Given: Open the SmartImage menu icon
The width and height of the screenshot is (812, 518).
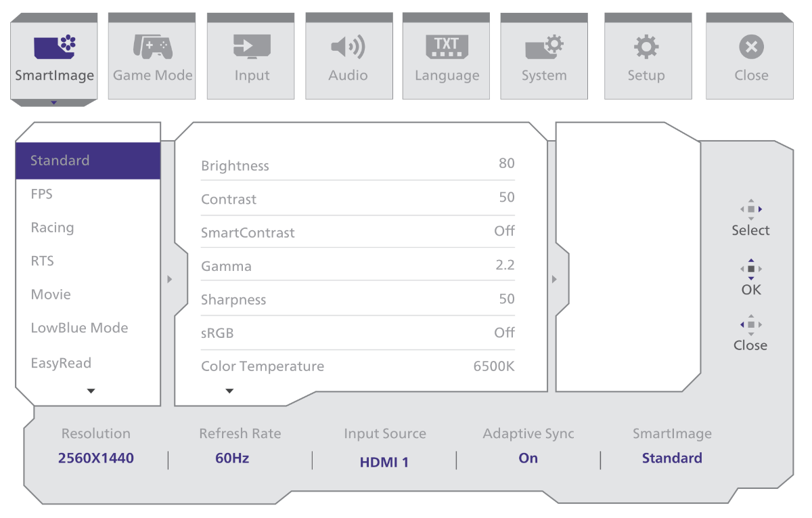Looking at the screenshot, I should tap(54, 47).
